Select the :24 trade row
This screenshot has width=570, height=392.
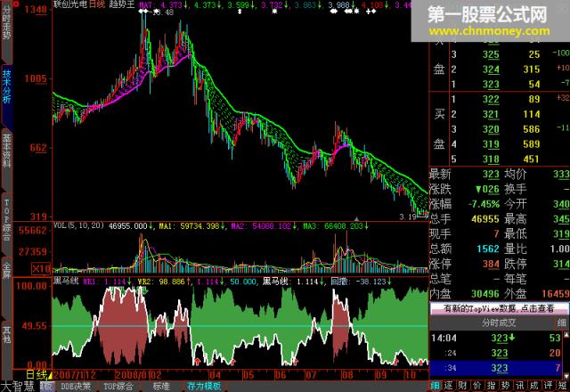[x=496, y=353]
